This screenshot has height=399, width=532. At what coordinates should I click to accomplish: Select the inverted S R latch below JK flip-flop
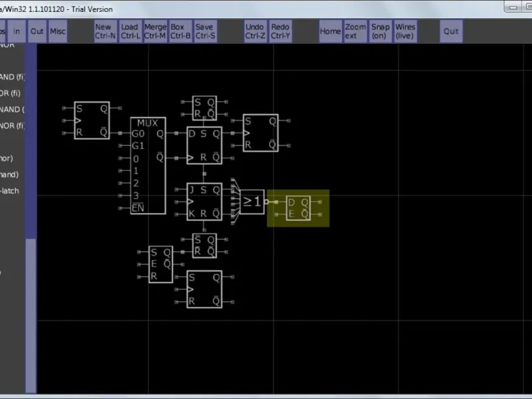point(204,245)
